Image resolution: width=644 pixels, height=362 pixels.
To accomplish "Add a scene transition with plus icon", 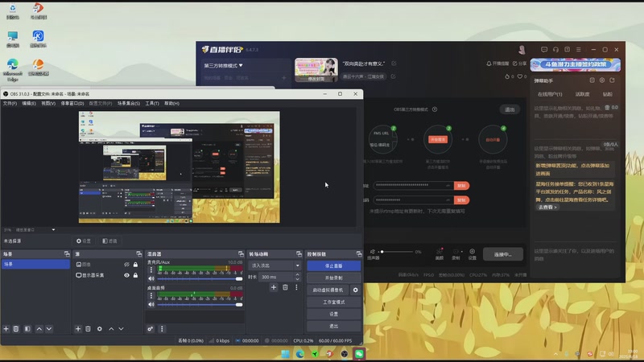I will [274, 287].
